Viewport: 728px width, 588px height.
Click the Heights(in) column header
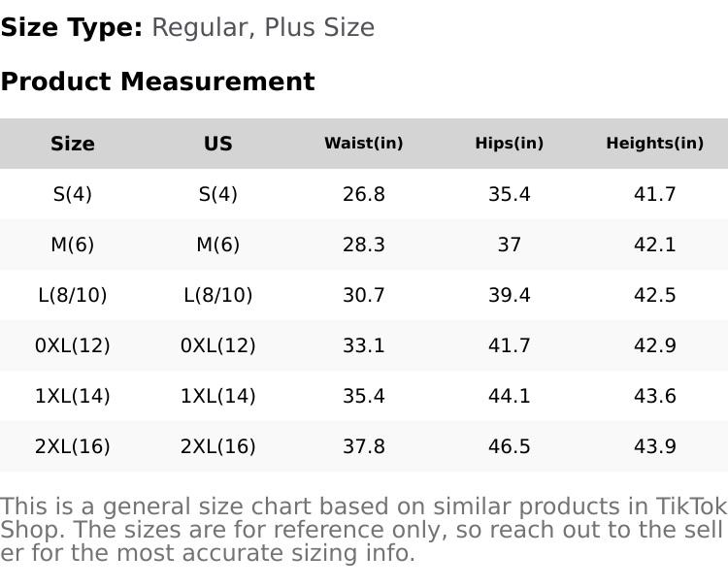tap(655, 144)
